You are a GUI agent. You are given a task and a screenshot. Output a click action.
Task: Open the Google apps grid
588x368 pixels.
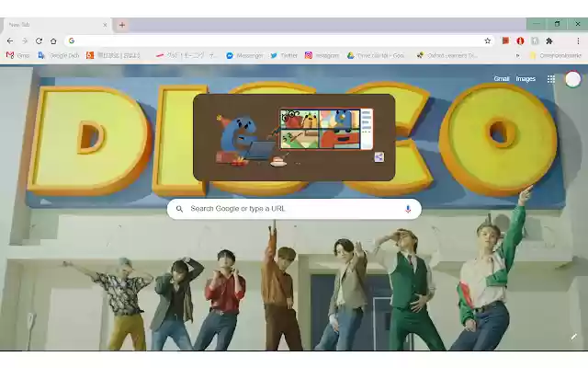pyautogui.click(x=551, y=79)
